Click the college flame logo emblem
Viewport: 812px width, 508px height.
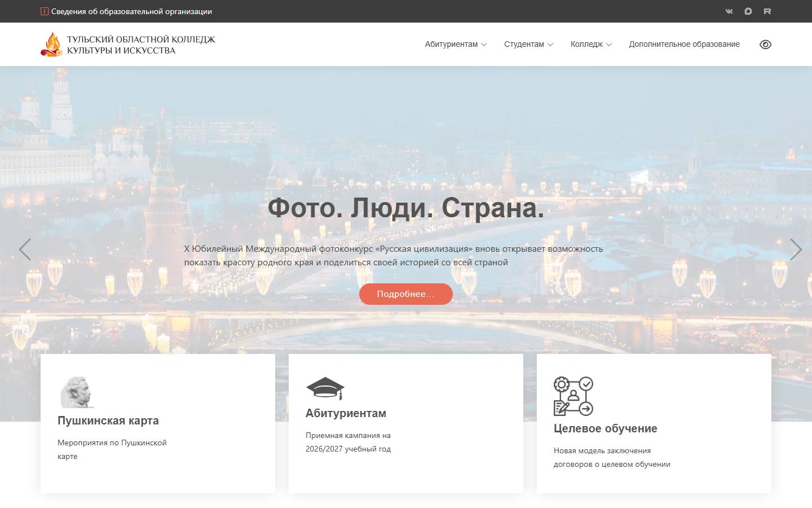click(51, 44)
